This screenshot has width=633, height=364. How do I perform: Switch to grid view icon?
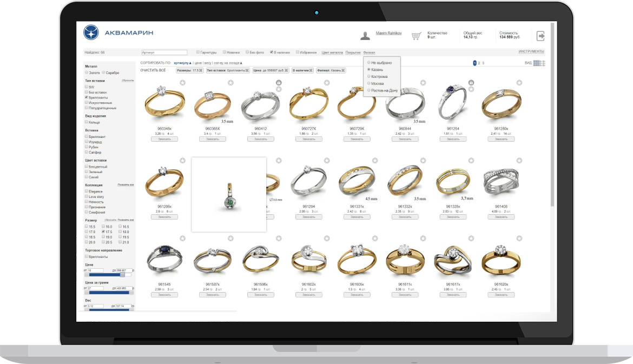coord(537,63)
